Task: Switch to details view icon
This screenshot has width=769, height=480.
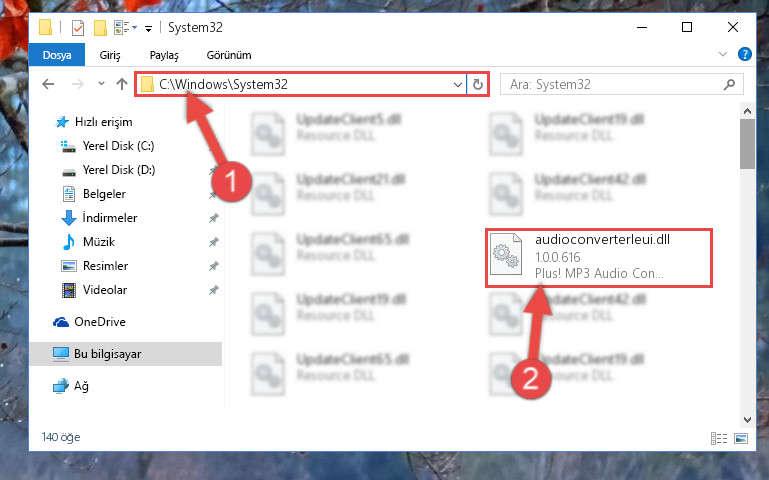Action: pos(718,438)
